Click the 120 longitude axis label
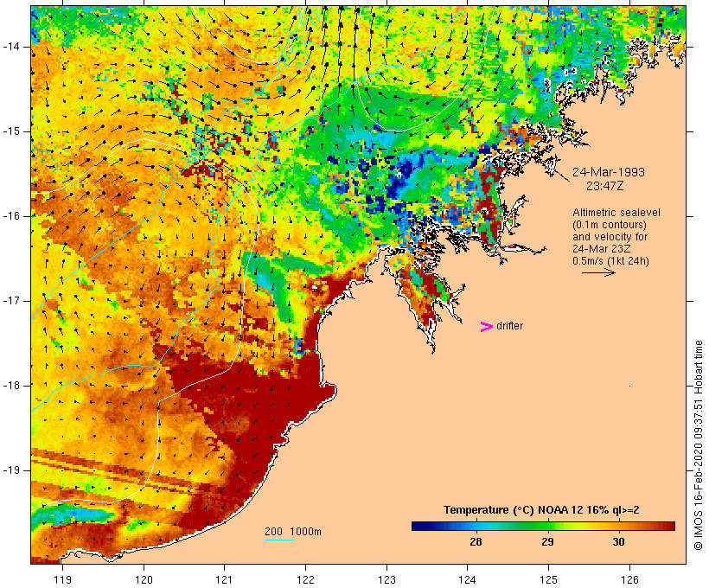Image resolution: width=709 pixels, height=588 pixels. pyautogui.click(x=144, y=579)
